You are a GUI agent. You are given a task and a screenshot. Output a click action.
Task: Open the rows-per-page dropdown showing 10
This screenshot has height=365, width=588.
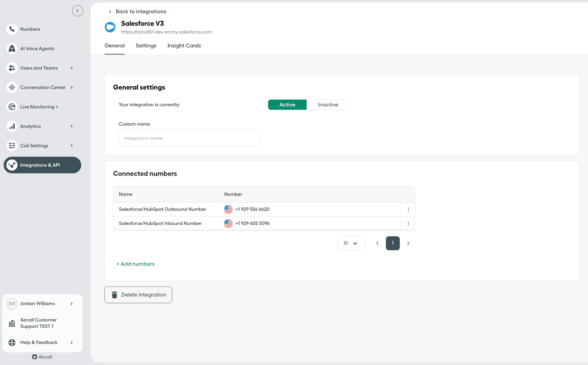coord(351,243)
